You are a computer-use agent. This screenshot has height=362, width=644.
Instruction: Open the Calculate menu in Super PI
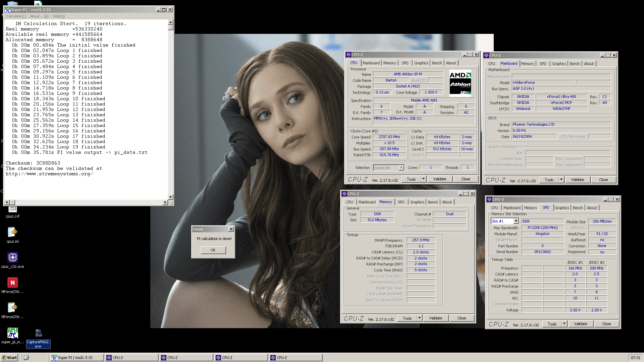click(16, 16)
